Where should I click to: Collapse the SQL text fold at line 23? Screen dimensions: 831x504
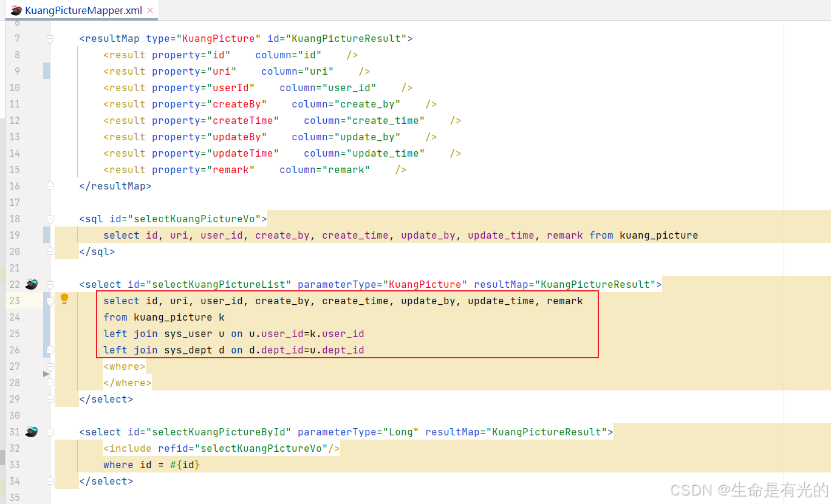pos(50,301)
